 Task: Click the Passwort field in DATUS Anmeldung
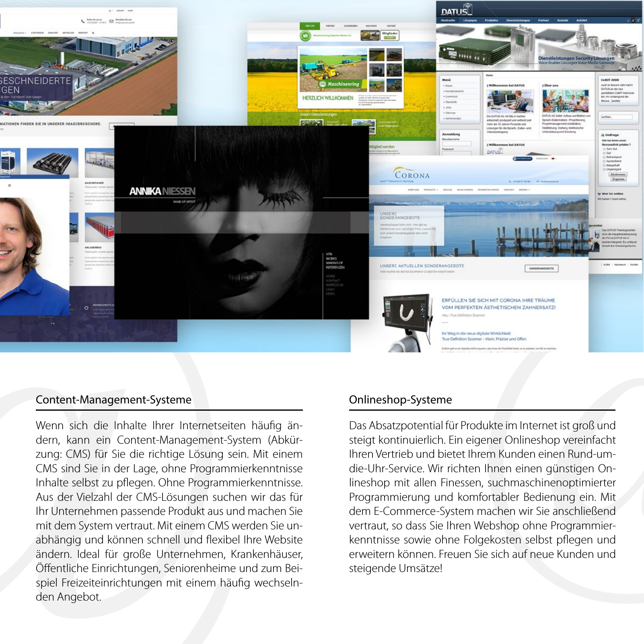click(x=457, y=153)
